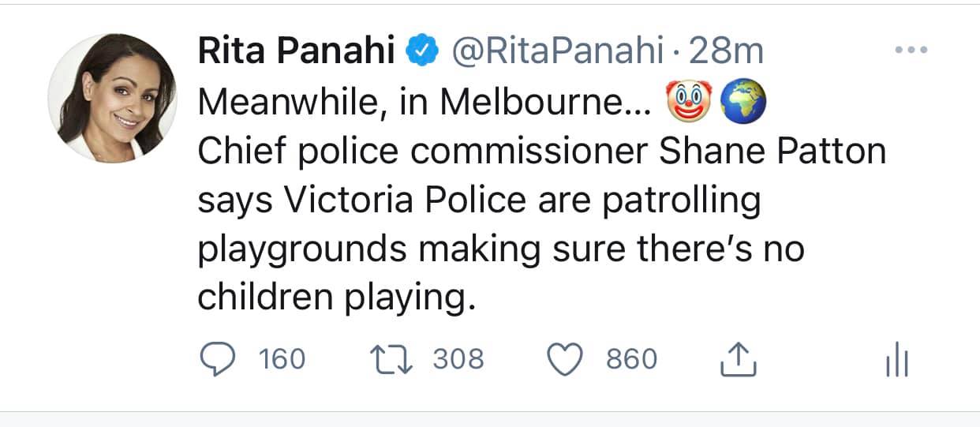Click the 160 replies count
The height and width of the screenshot is (427, 980).
coord(282,360)
